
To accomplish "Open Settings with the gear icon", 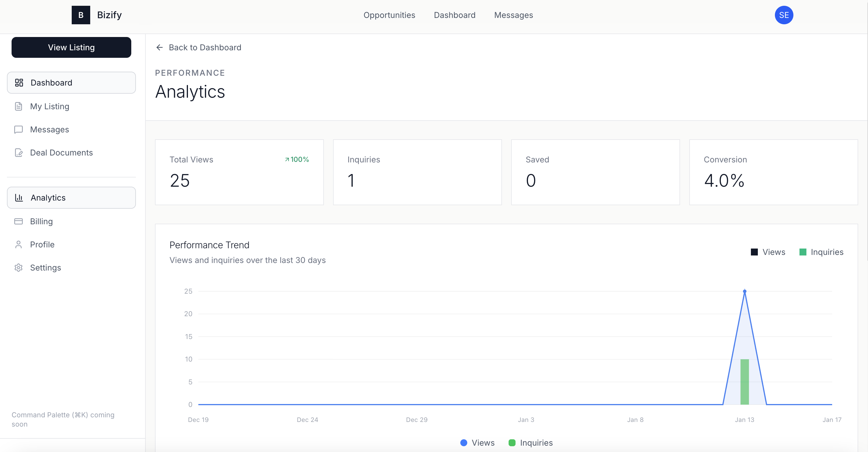I will coord(19,267).
